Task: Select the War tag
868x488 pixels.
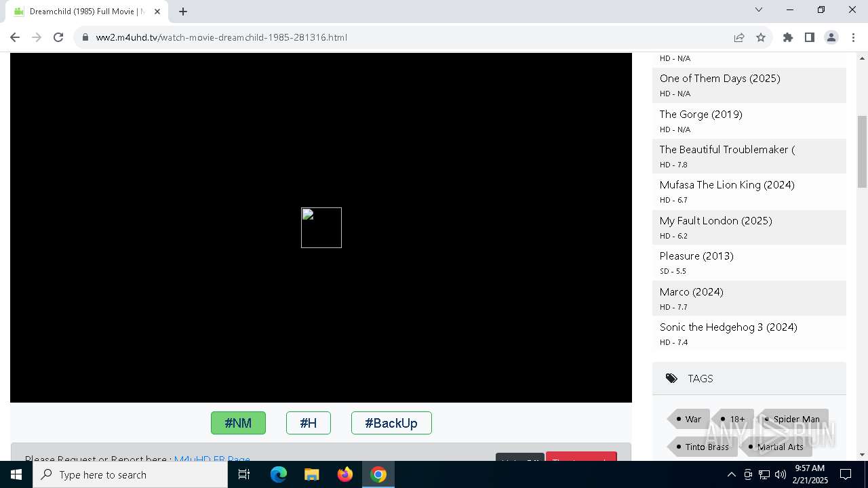Action: [689, 419]
